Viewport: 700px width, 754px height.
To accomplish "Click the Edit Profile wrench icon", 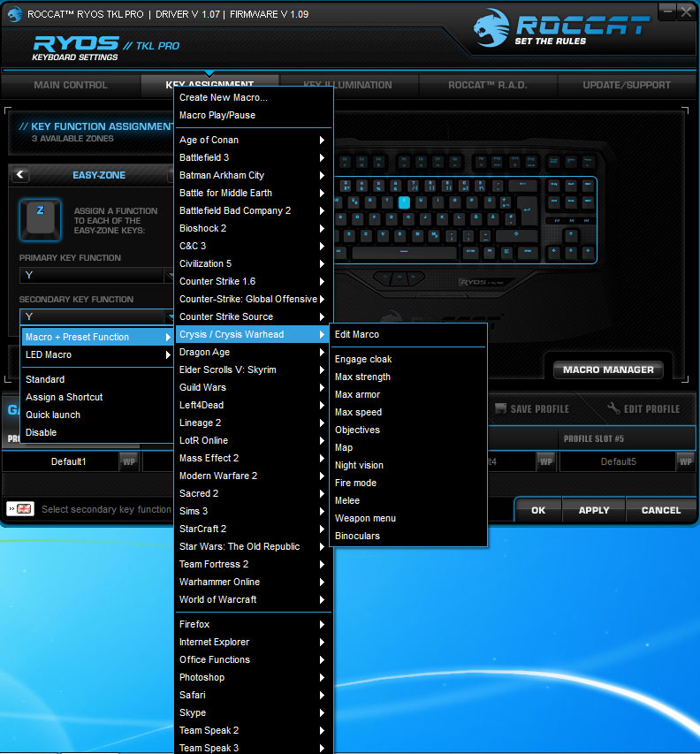I will click(613, 408).
